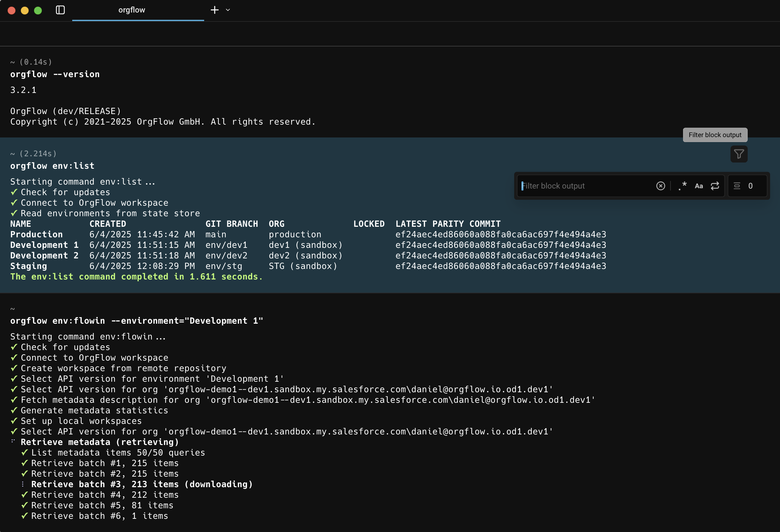Toggle the sidebar with the panel icon
Image resolution: width=780 pixels, height=532 pixels.
click(60, 10)
